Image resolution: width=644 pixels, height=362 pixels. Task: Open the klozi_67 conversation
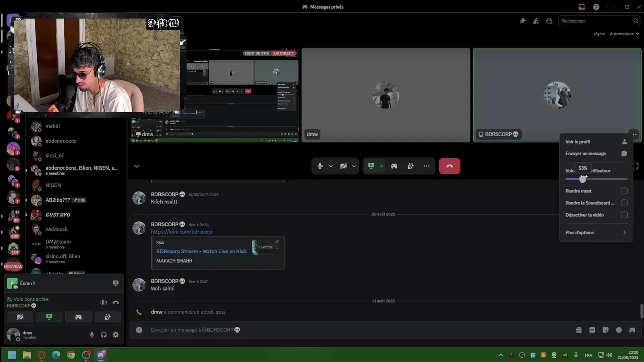click(75, 155)
